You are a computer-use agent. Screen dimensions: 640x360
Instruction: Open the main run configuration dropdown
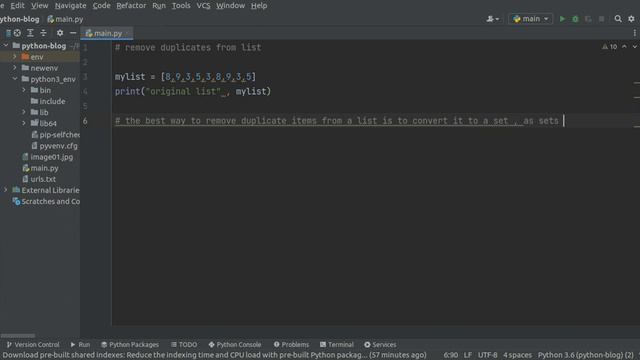click(x=531, y=19)
